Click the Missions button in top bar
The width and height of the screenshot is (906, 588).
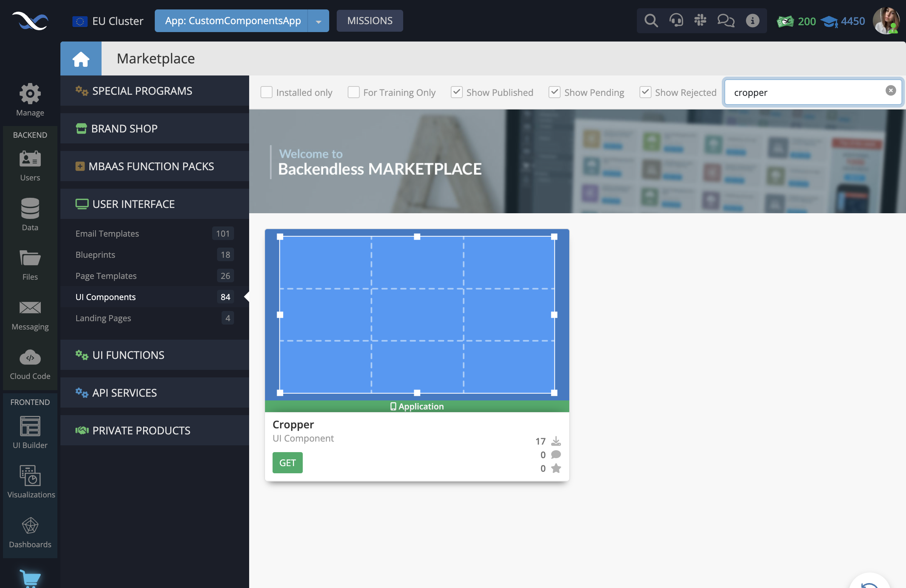tap(370, 20)
